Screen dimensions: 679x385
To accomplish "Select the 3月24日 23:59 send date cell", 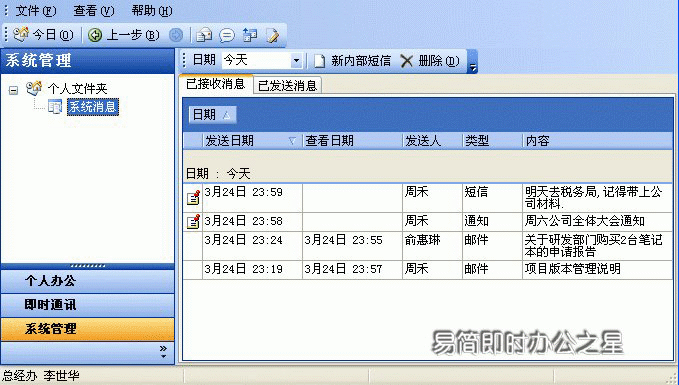I will pyautogui.click(x=252, y=197).
